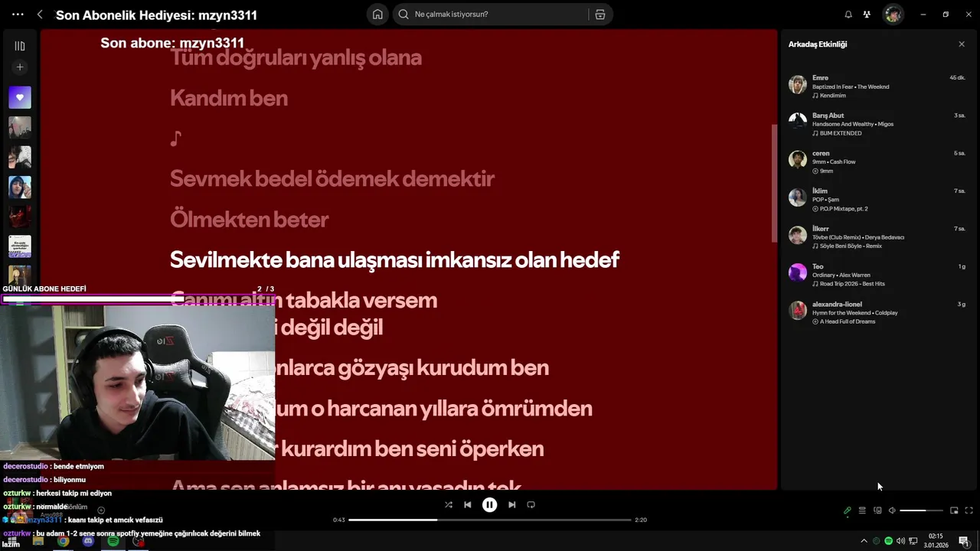Enter full screen mode
Viewport: 980px width, 551px height.
[x=969, y=510]
